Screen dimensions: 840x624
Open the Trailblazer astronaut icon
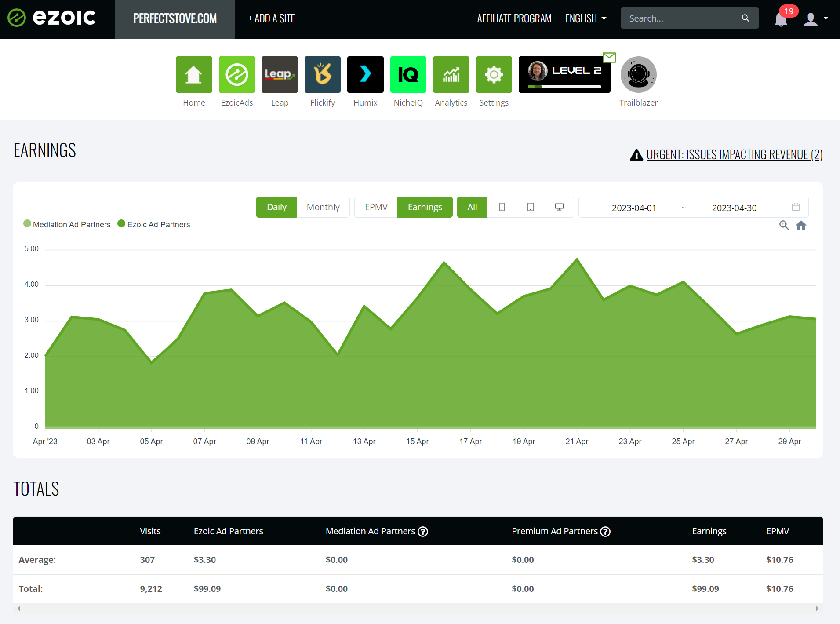pyautogui.click(x=639, y=74)
